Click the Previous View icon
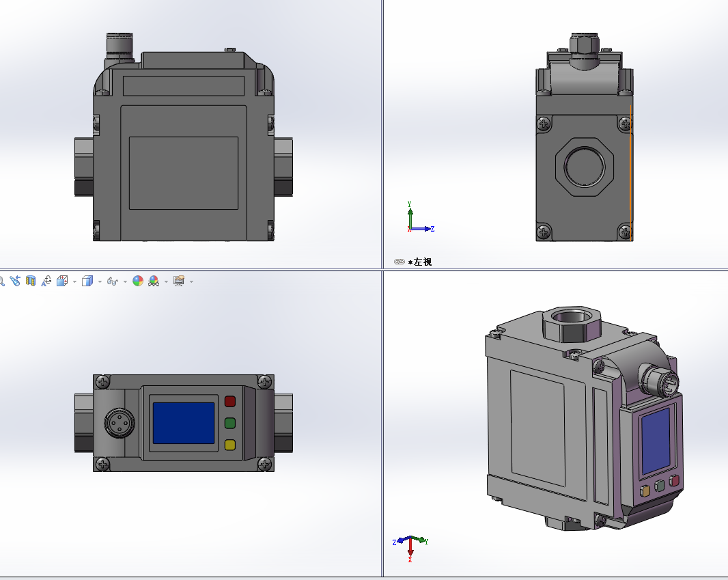This screenshot has height=580, width=728. coord(15,281)
